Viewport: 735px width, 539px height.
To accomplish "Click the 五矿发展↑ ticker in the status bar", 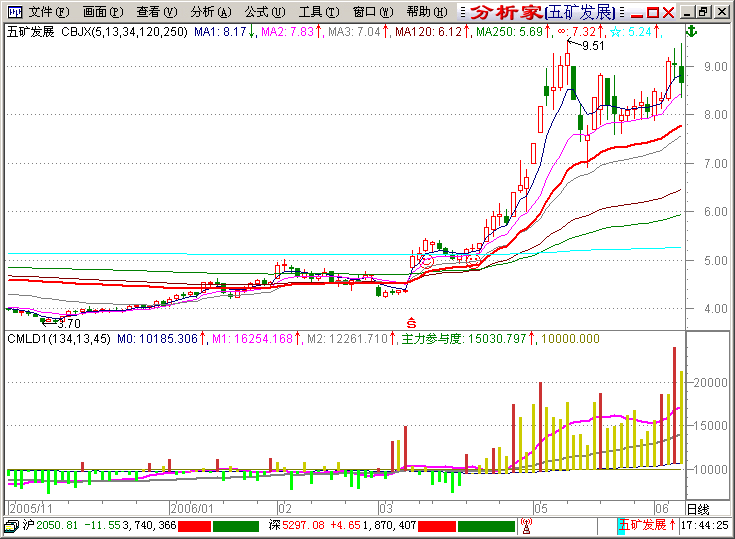I will pos(647,525).
